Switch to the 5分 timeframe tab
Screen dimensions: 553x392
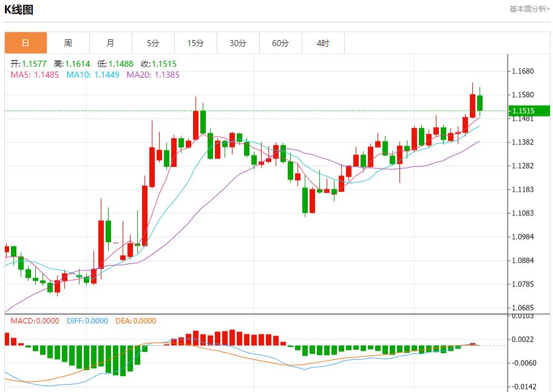(x=153, y=43)
